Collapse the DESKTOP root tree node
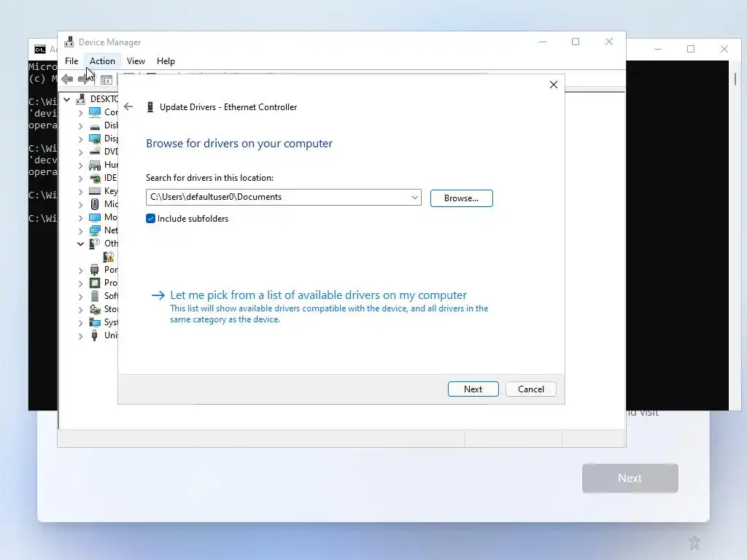This screenshot has height=560, width=747. pos(67,99)
